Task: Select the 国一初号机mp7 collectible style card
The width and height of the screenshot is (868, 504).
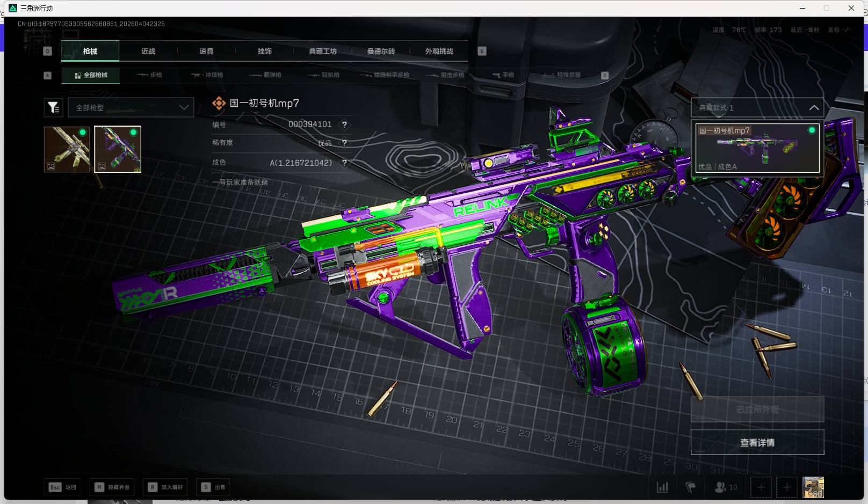Action: [x=757, y=148]
